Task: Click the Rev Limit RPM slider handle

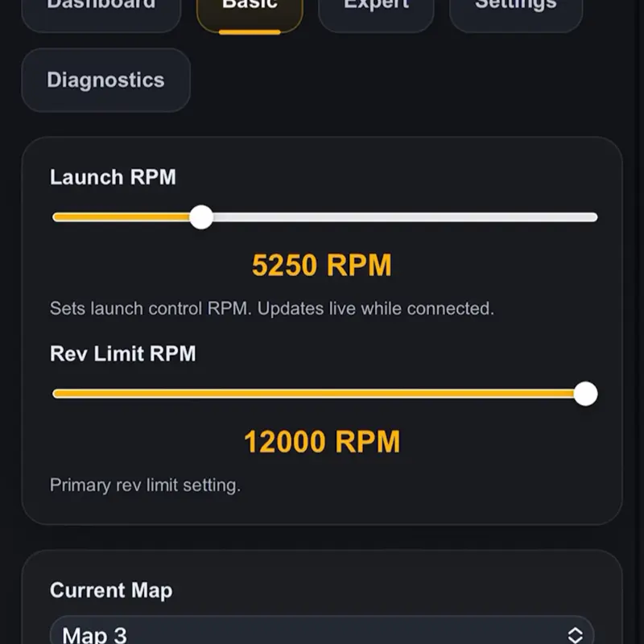Action: 586,394
